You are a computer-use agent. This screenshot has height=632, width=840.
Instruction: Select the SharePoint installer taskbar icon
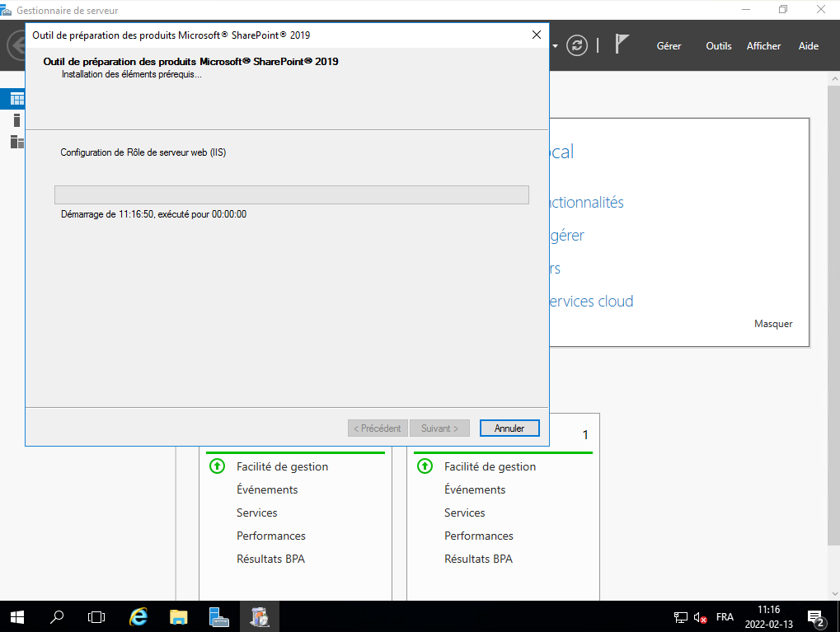(260, 616)
